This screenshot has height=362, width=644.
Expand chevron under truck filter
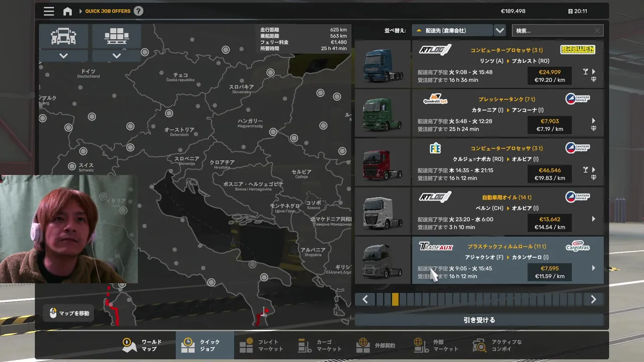63,56
